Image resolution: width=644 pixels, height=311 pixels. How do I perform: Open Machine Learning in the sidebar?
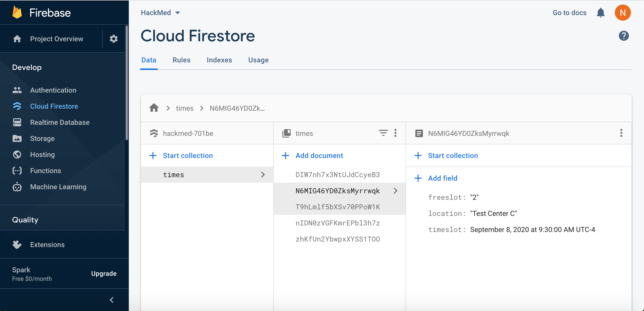point(58,187)
